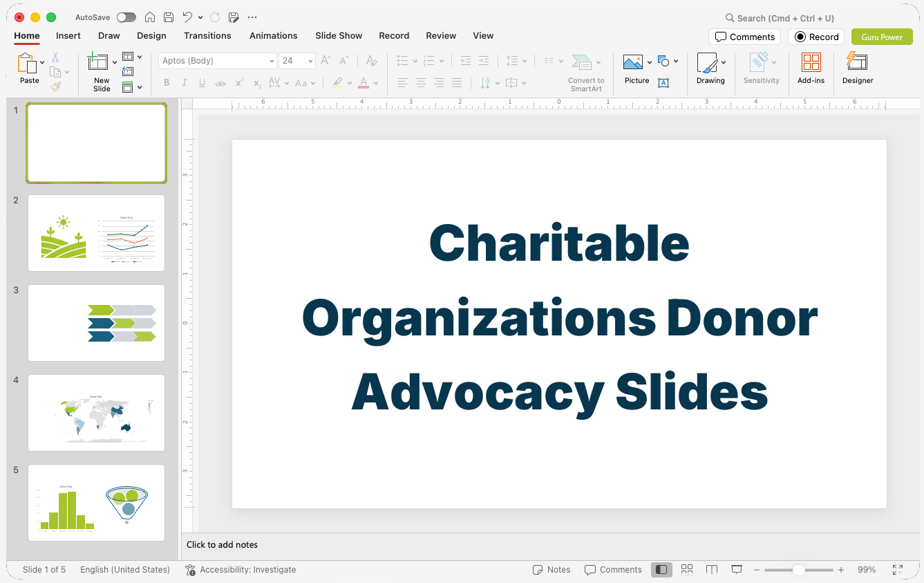Viewport: 924px width, 583px height.
Task: Switch to the Design tab
Action: (151, 35)
